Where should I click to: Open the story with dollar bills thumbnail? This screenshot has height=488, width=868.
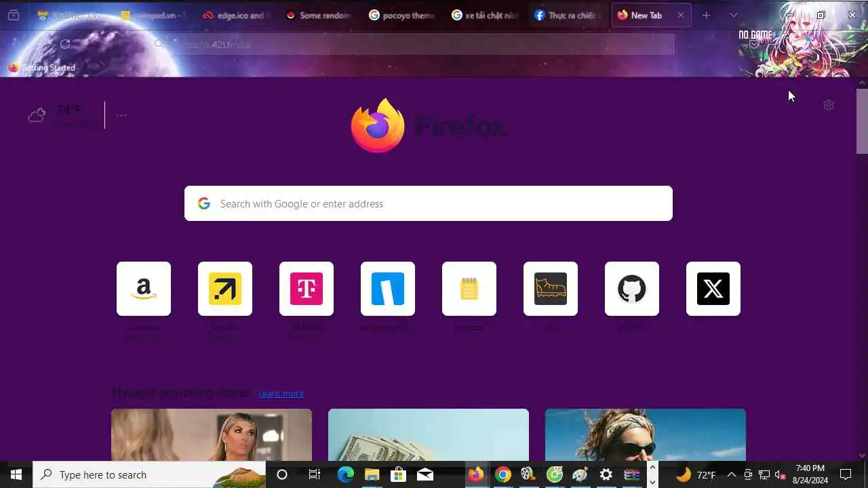(429, 434)
